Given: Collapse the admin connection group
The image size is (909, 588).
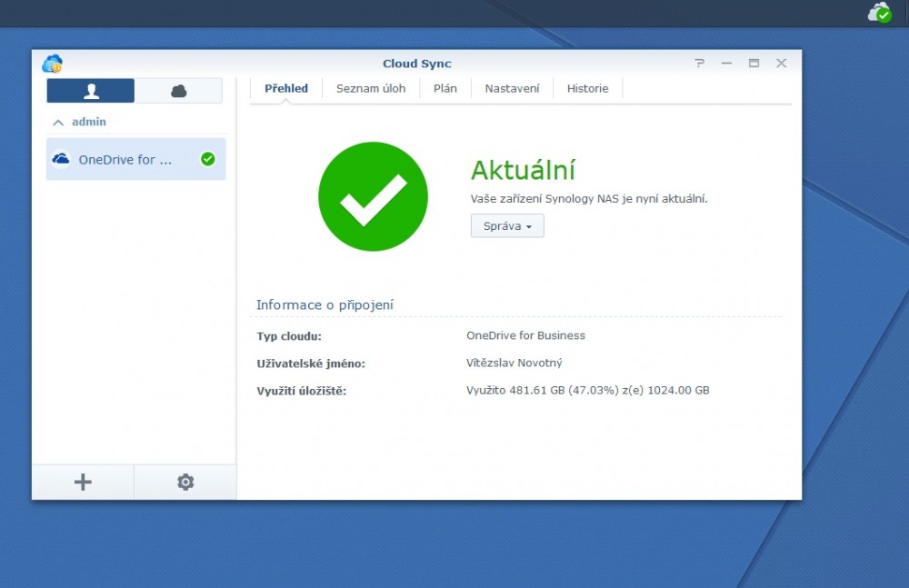Looking at the screenshot, I should (58, 122).
